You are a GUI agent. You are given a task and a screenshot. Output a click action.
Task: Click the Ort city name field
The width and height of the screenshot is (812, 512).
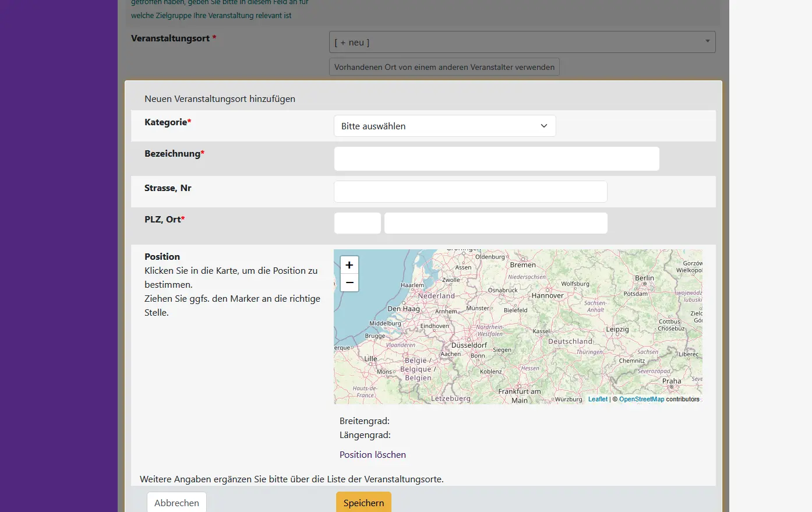[x=496, y=223]
